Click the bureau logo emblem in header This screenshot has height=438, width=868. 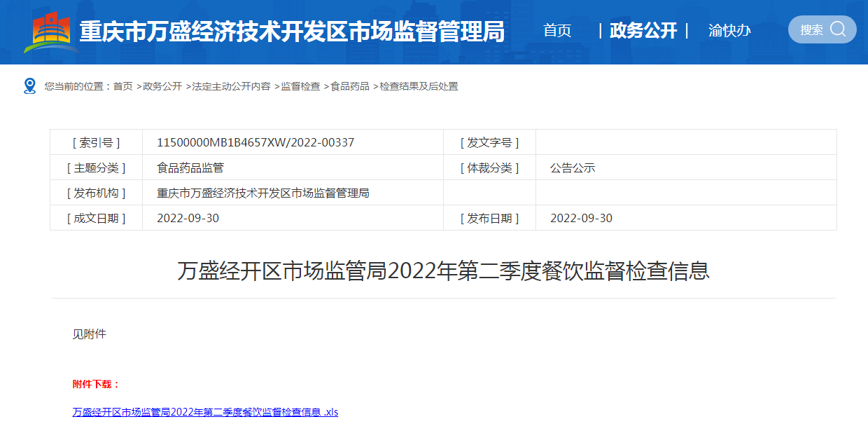pyautogui.click(x=50, y=32)
